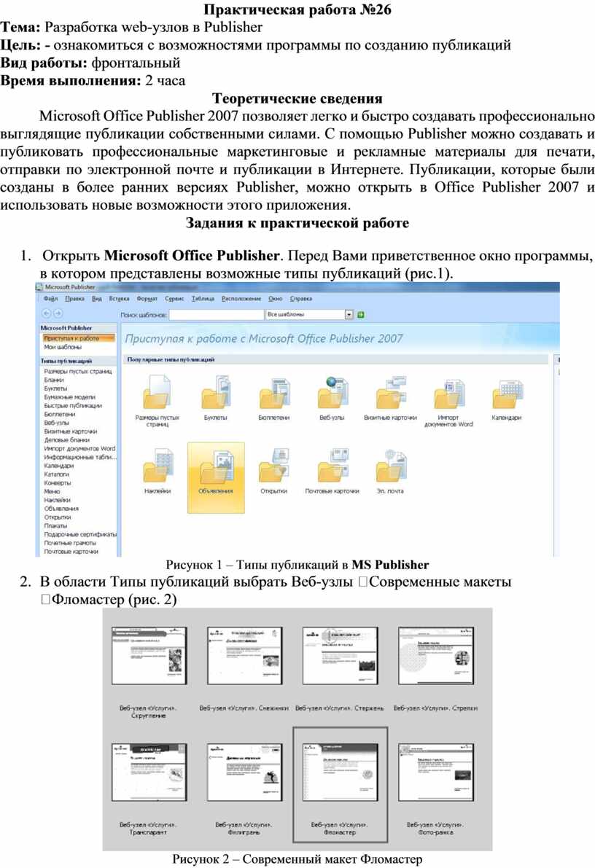The height and width of the screenshot is (868, 595).
Task: Choose the Фото-рамка web site template thumbnail
Action: (436, 773)
